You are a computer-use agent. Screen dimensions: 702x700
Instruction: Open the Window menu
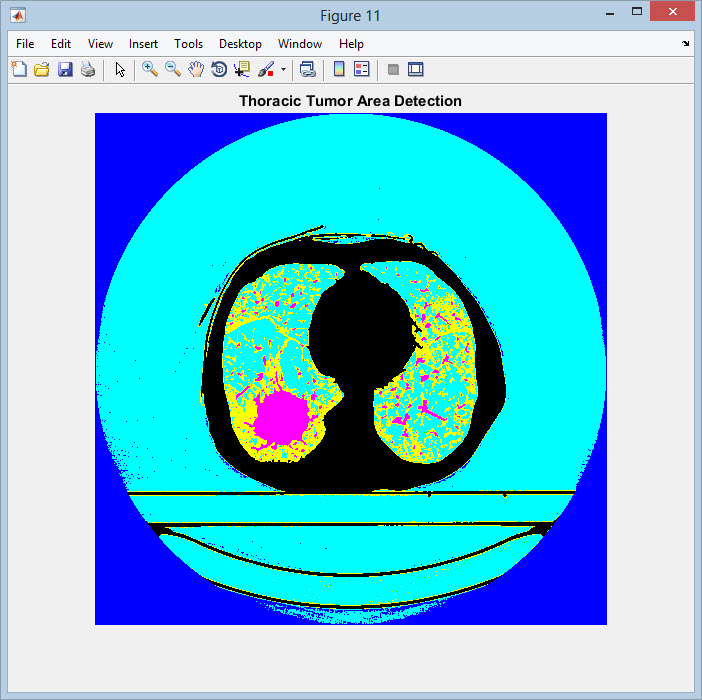click(x=300, y=44)
